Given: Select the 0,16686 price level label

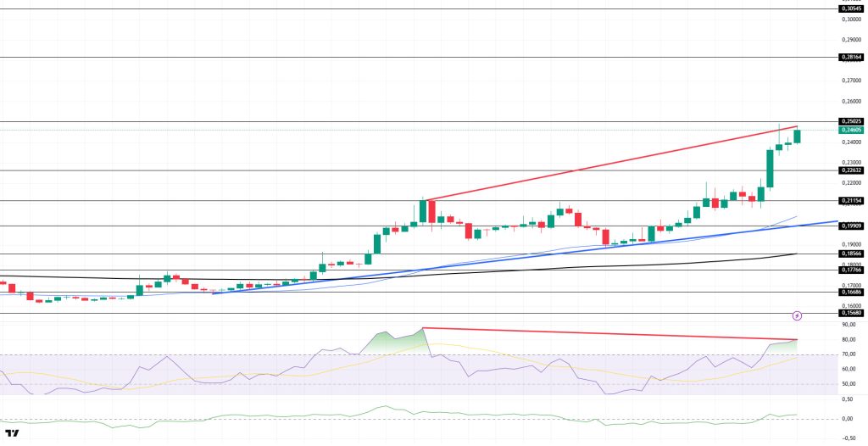Looking at the screenshot, I should pos(851,292).
